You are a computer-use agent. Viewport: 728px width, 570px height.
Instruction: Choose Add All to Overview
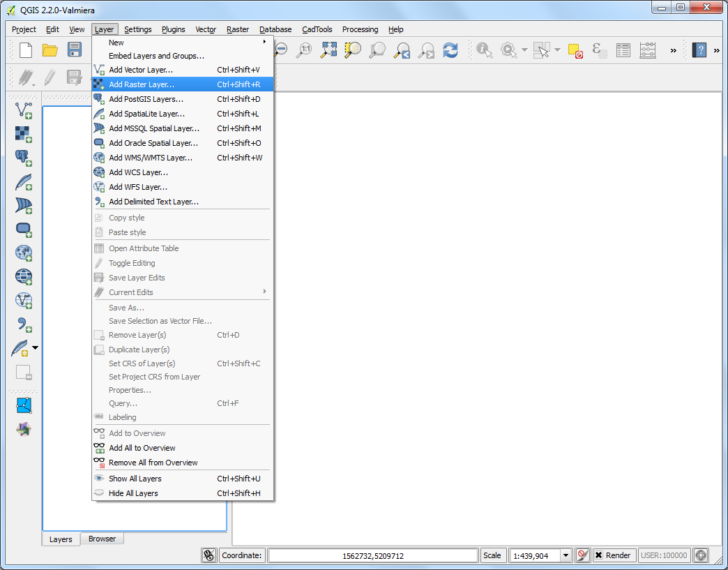tap(183, 448)
